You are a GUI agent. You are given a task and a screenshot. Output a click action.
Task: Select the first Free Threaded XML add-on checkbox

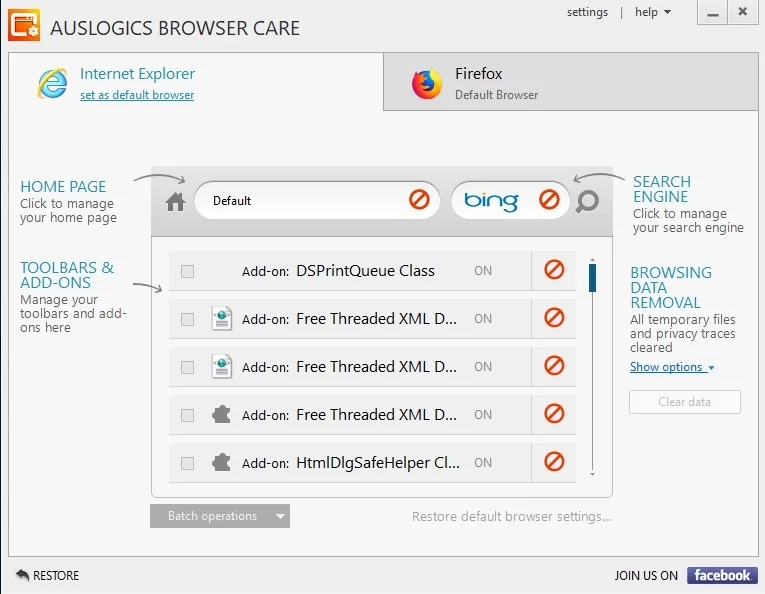[187, 319]
